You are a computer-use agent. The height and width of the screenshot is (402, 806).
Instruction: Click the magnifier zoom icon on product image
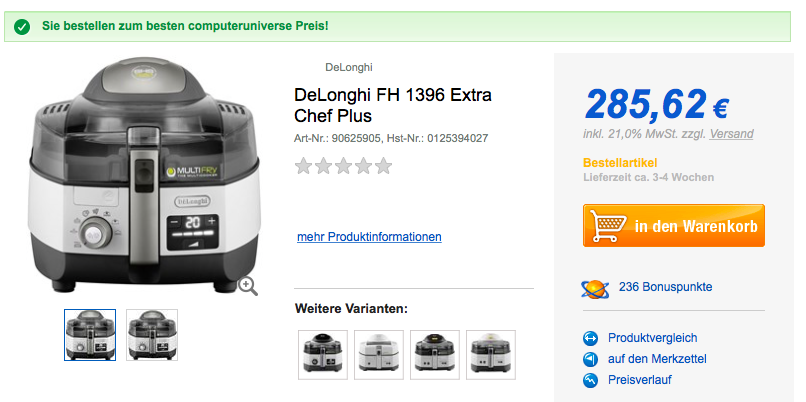[x=248, y=287]
